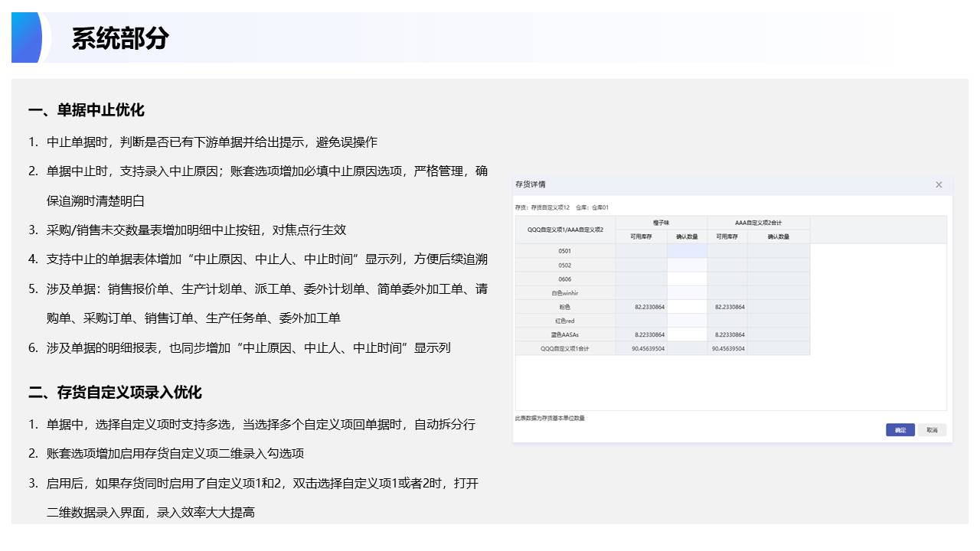Click the heading 二、存货自定义项录入优化

click(115, 393)
